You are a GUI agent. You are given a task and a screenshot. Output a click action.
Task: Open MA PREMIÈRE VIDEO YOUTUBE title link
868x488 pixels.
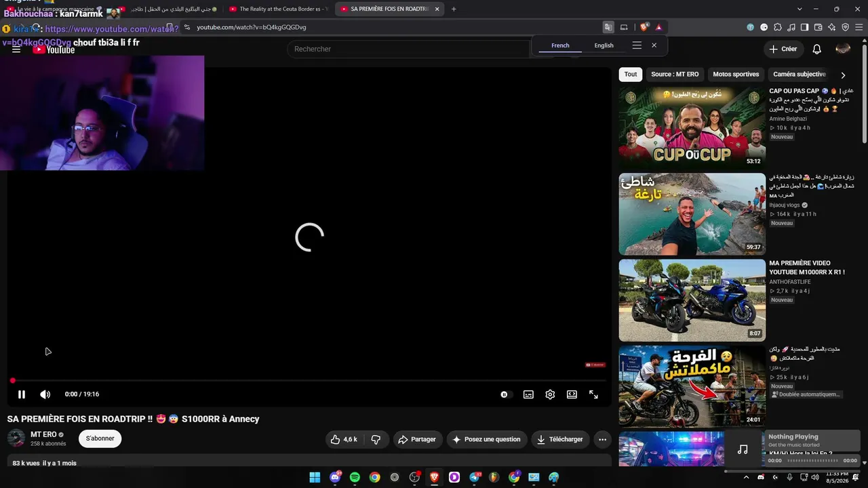[x=807, y=268]
